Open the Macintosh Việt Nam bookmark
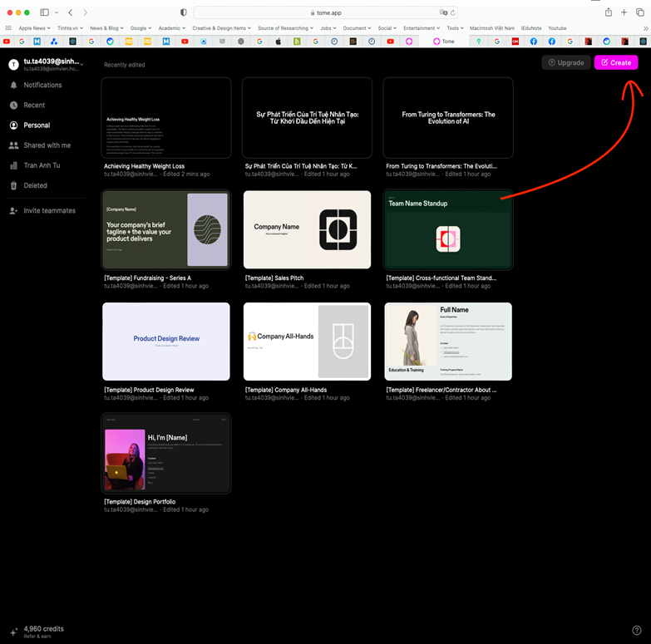This screenshot has height=644, width=651. click(492, 28)
